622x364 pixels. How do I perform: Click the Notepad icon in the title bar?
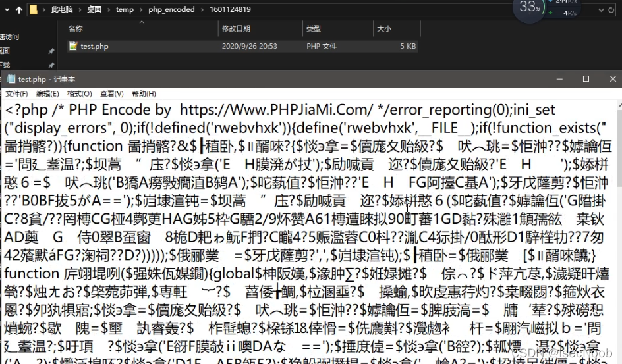click(x=11, y=79)
